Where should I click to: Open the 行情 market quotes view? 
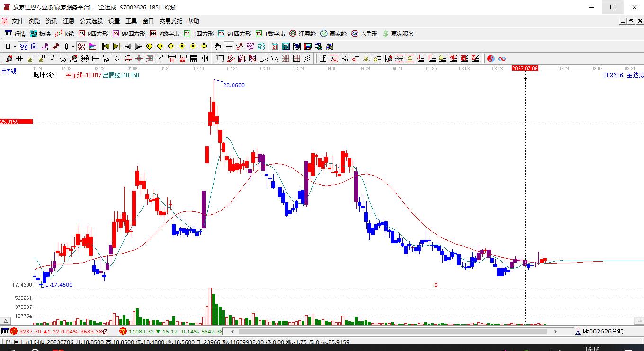pyautogui.click(x=16, y=34)
